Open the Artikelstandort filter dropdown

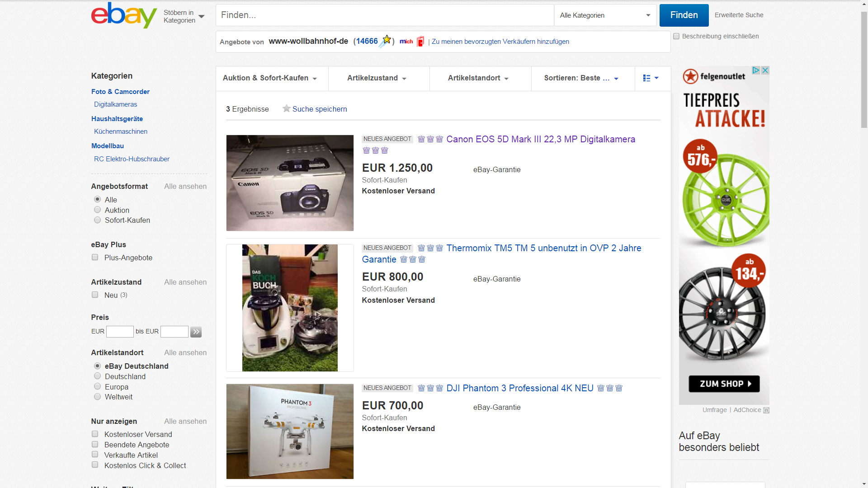coord(478,78)
